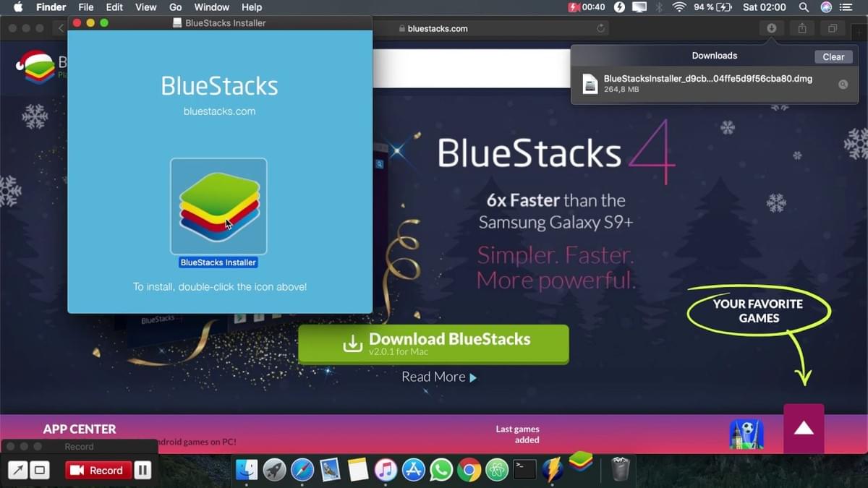Screen dimensions: 868x488
Task: Open Terminal from the Dock
Action: pos(524,470)
